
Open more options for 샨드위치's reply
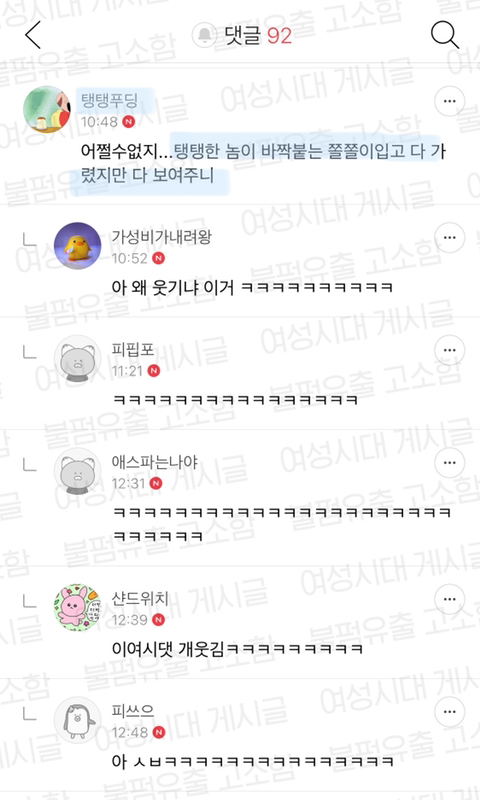(449, 599)
